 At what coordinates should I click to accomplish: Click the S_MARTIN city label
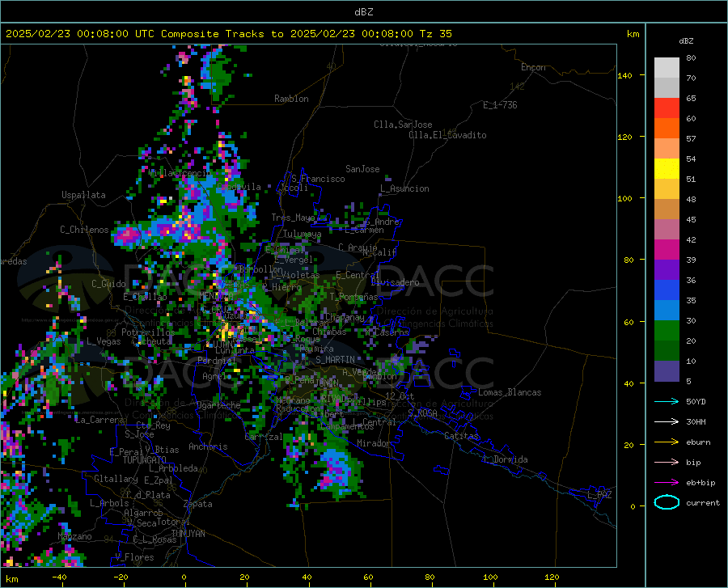(x=335, y=360)
